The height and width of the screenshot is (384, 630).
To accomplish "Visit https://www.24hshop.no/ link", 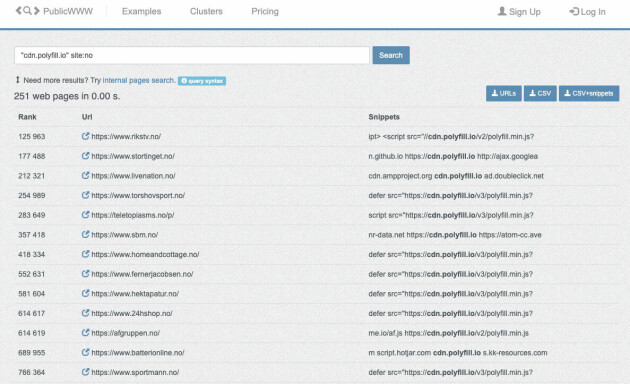I will point(132,314).
